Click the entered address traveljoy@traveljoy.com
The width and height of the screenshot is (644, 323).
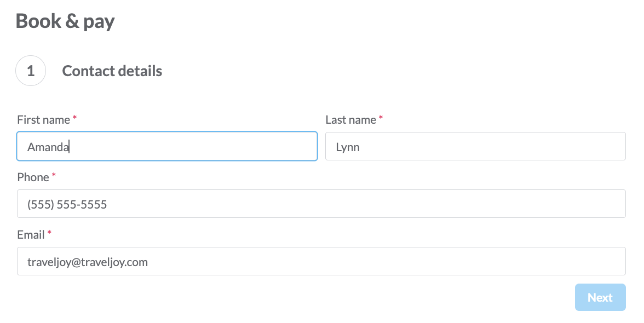(88, 262)
